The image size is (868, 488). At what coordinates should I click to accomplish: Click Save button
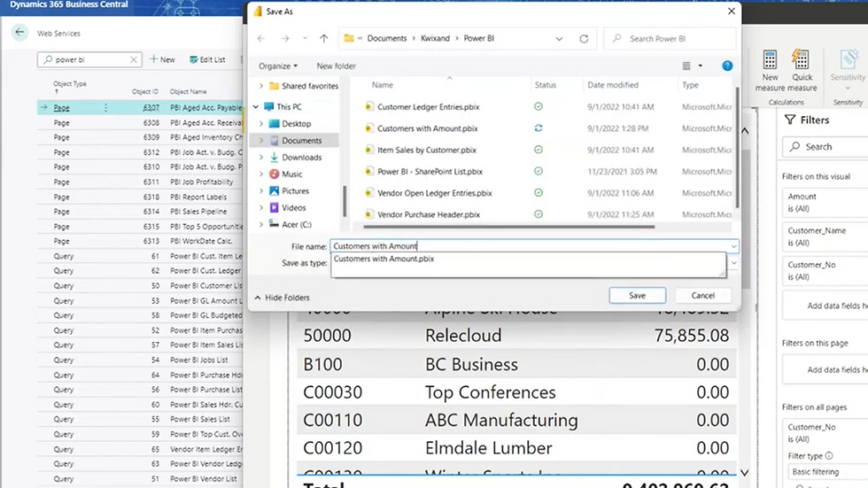coord(637,296)
